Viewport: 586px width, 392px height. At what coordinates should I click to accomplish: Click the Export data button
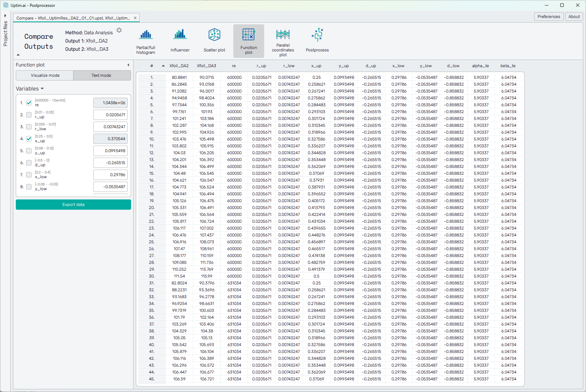pyautogui.click(x=73, y=205)
